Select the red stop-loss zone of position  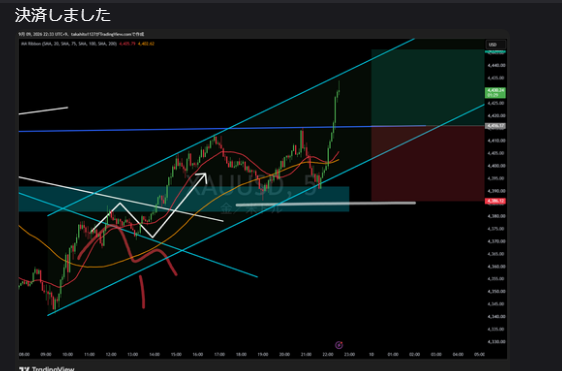tap(428, 163)
